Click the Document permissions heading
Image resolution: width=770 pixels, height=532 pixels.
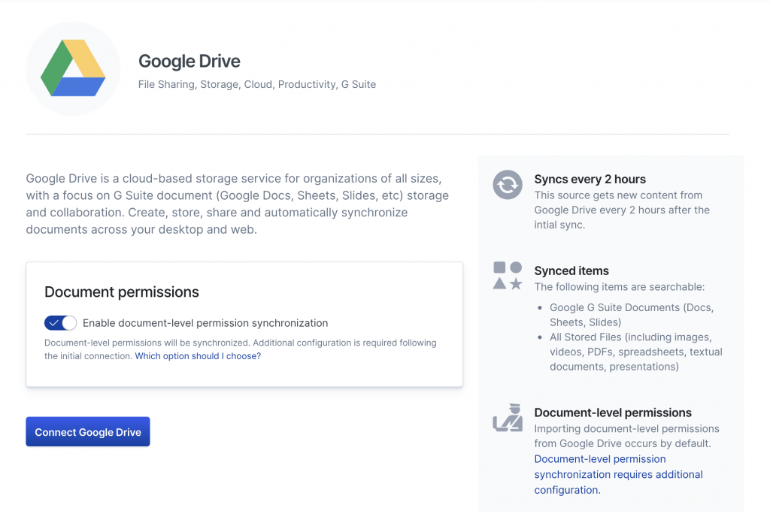[122, 292]
